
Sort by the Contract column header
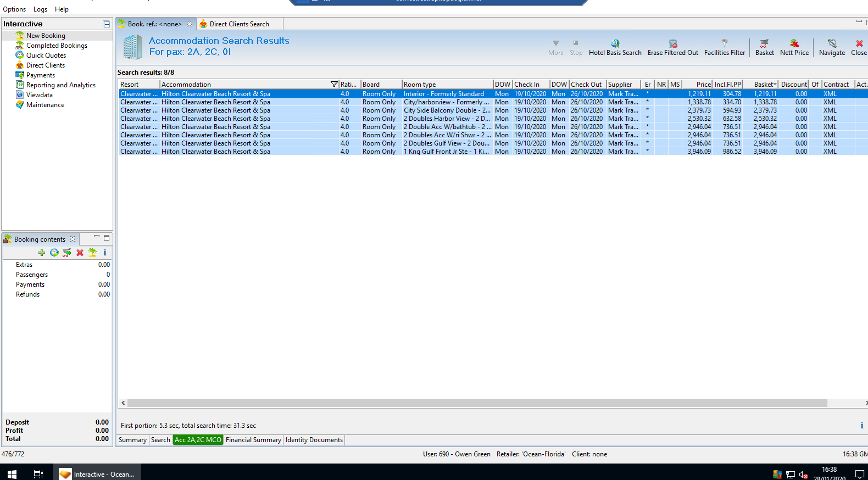[838, 85]
